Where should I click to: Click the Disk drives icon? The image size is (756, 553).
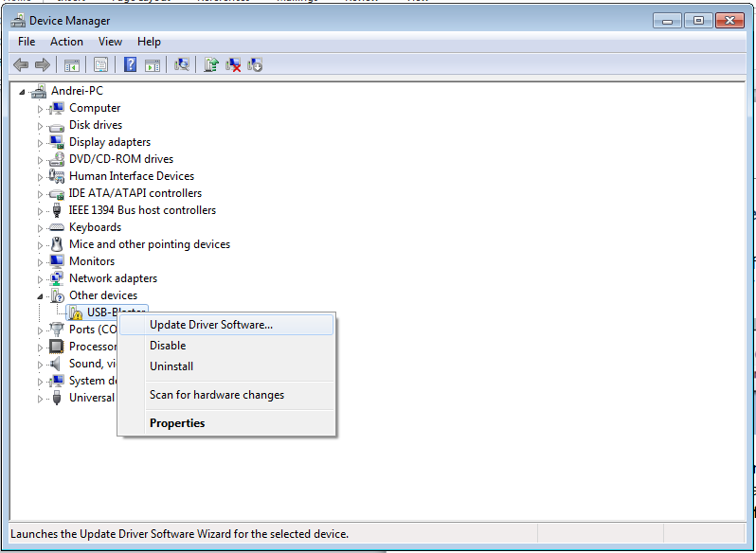[57, 126]
